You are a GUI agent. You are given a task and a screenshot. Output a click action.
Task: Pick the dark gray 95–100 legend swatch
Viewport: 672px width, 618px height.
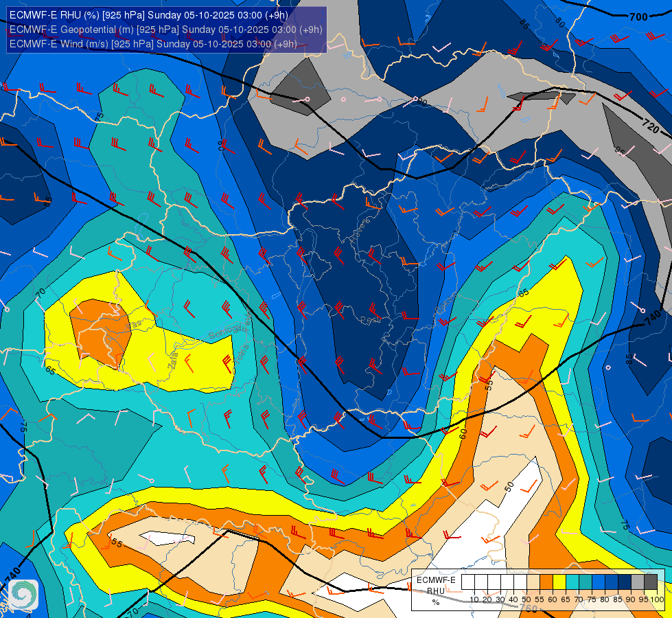pyautogui.click(x=651, y=582)
